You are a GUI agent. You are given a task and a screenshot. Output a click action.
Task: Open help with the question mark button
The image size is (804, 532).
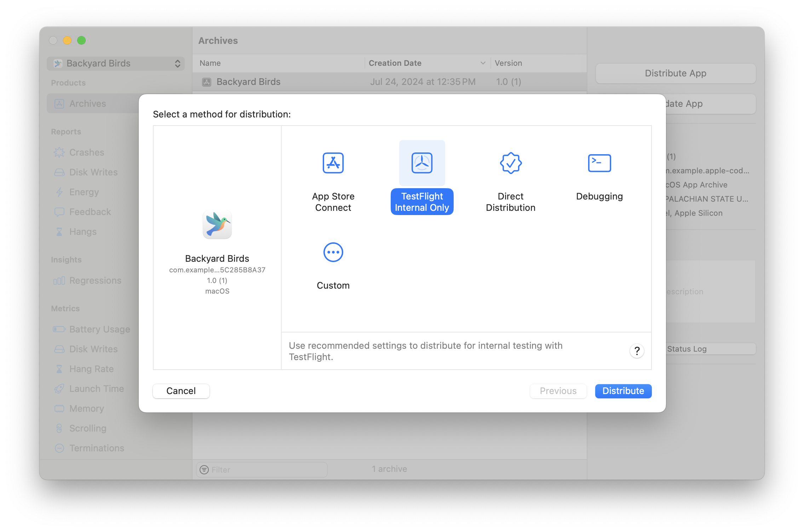(x=637, y=351)
